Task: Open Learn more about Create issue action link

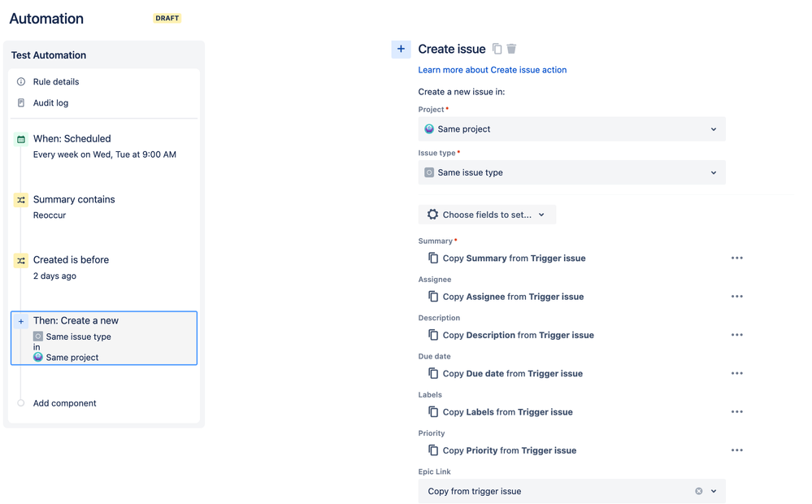Action: tap(492, 70)
